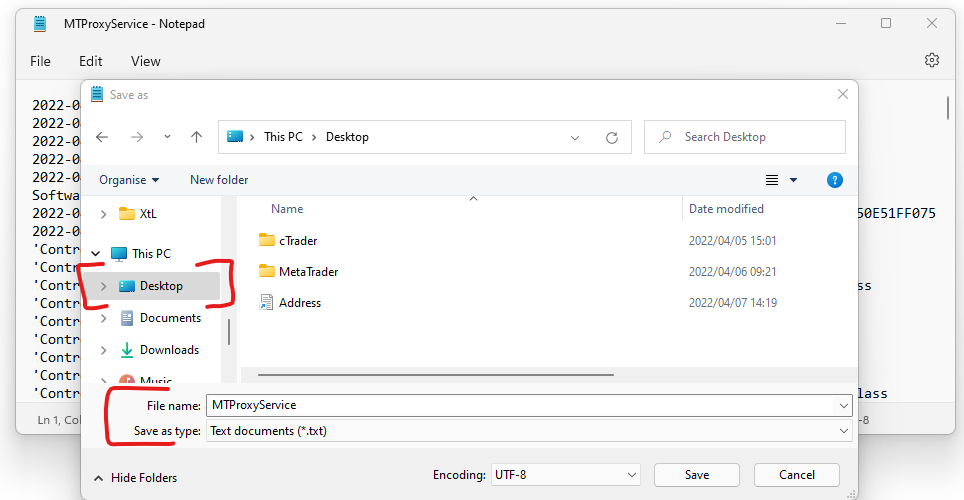Screen dimensions: 964x500
Task: Close the Save as dialog
Action: pos(843,94)
